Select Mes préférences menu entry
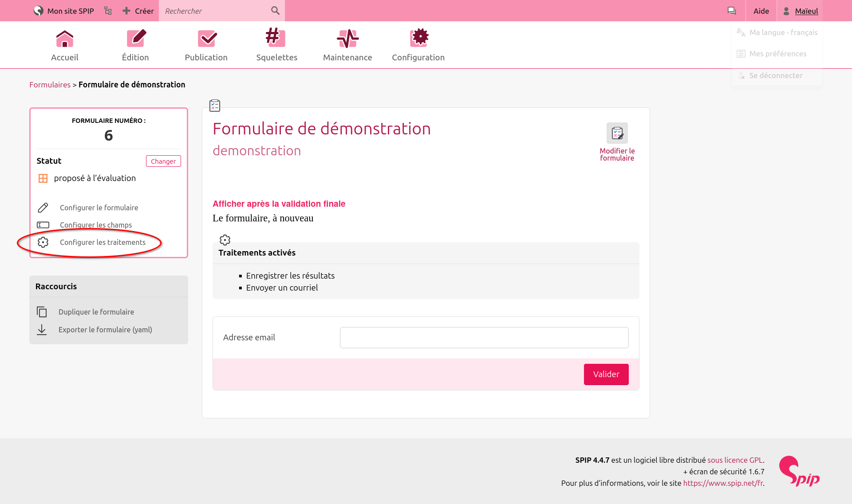 coord(777,54)
